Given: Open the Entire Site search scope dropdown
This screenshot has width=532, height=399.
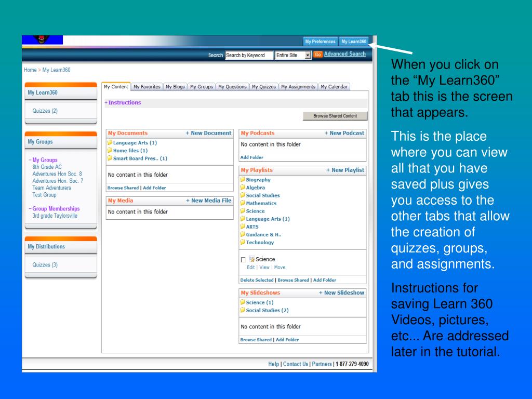Looking at the screenshot, I should pyautogui.click(x=308, y=55).
